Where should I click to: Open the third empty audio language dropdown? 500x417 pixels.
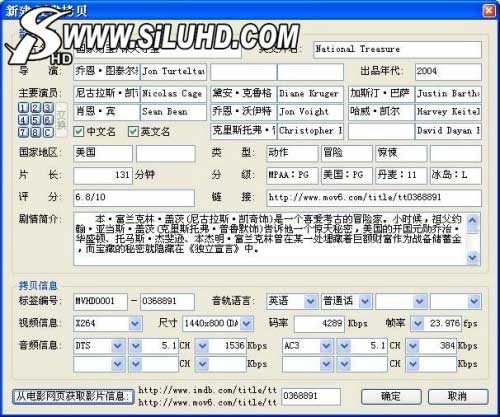(x=419, y=301)
